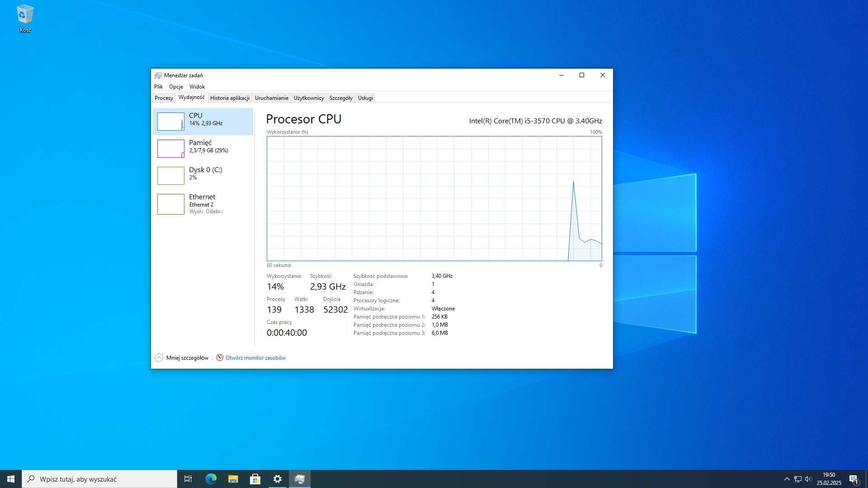Viewport: 868px width, 488px height.
Task: Switch to the Szczegóły tab
Action: click(x=341, y=98)
